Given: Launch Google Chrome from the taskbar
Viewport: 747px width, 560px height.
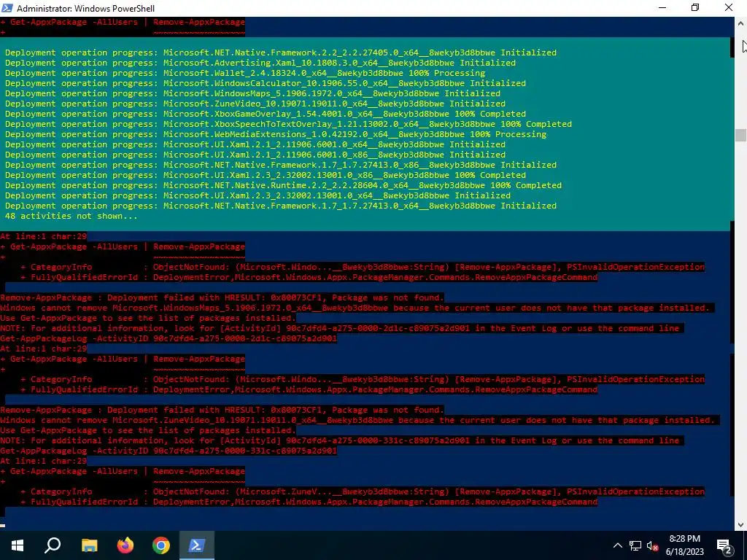Looking at the screenshot, I should click(161, 545).
